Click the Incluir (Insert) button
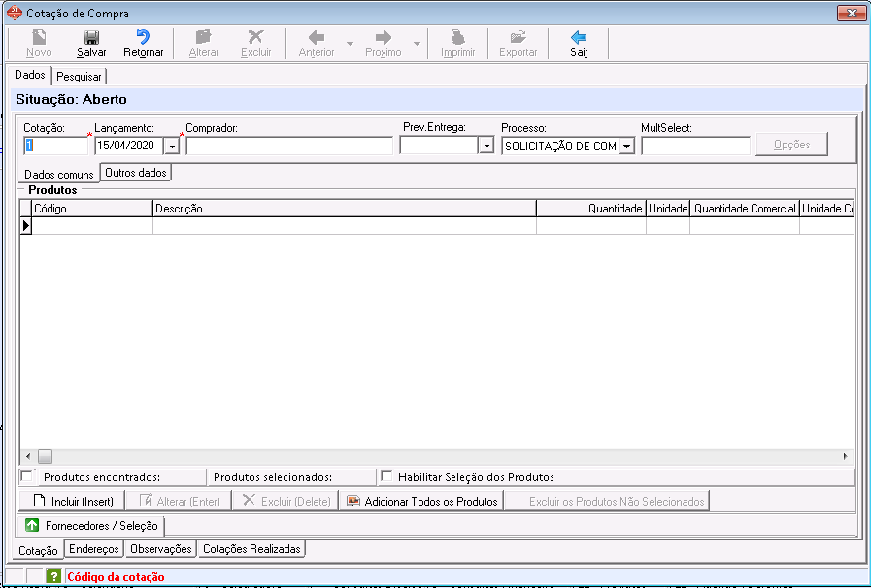Viewport: 871px width, 588px height. (74, 501)
